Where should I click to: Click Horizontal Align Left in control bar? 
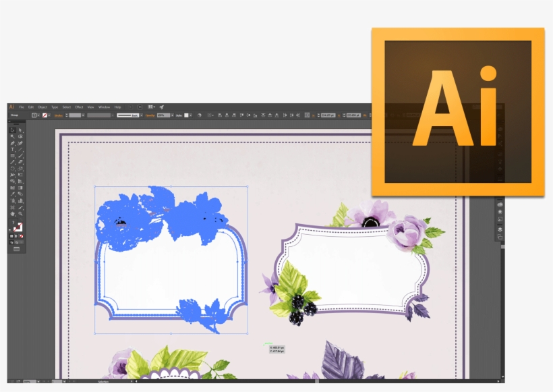220,115
